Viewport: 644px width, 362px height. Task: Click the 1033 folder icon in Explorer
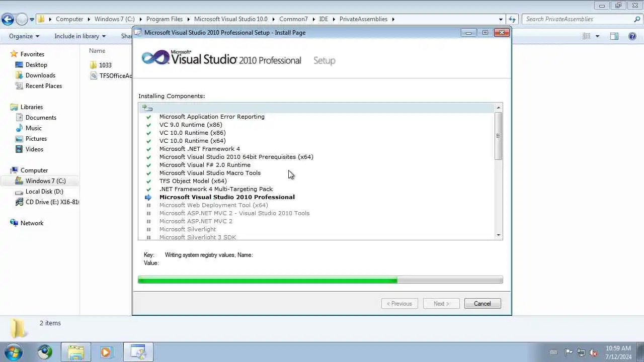(93, 65)
